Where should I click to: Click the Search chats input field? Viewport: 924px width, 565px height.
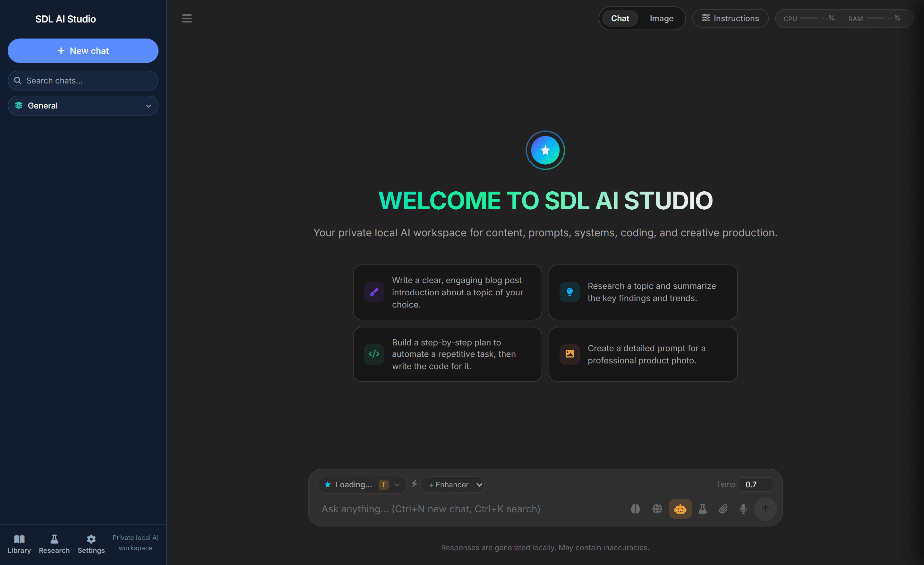pos(83,80)
